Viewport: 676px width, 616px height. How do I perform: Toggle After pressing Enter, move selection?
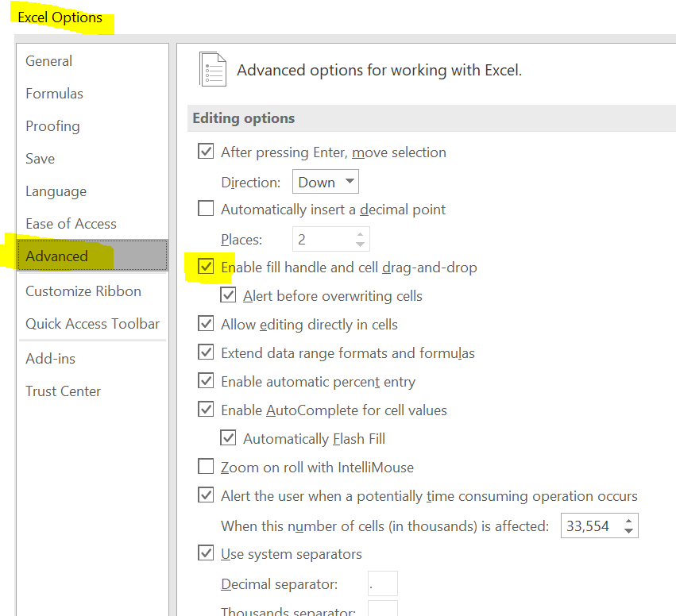[x=206, y=151]
